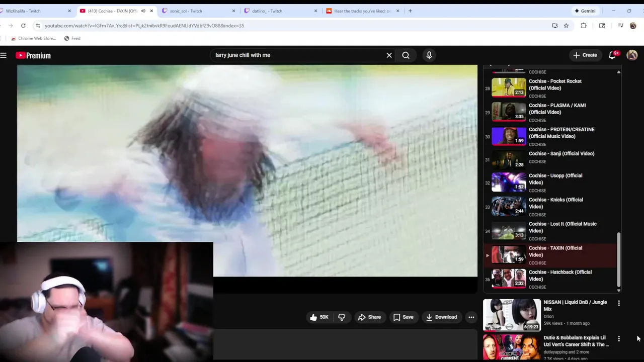Install app icon in address bar
This screenshot has width=644, height=362.
pyautogui.click(x=555, y=26)
